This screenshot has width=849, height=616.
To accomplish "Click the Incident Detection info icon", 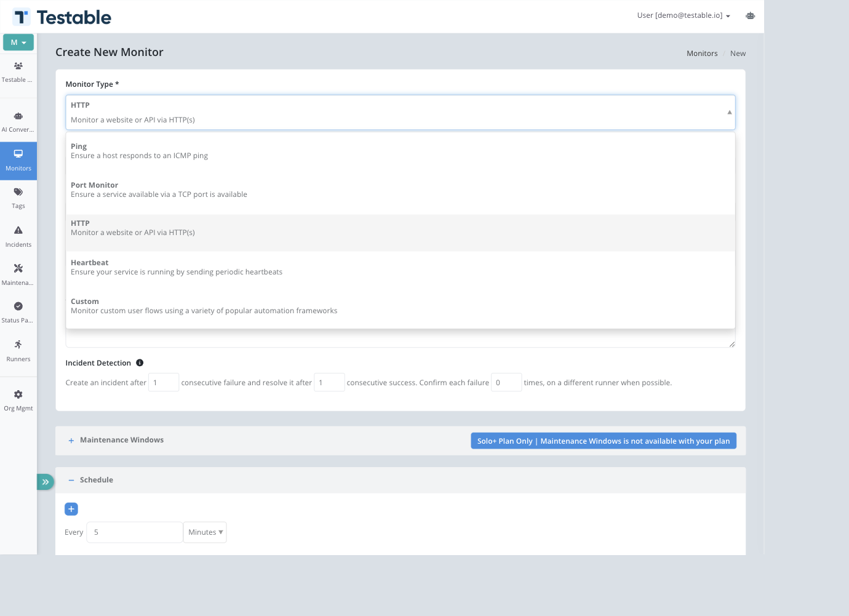I will [x=140, y=362].
